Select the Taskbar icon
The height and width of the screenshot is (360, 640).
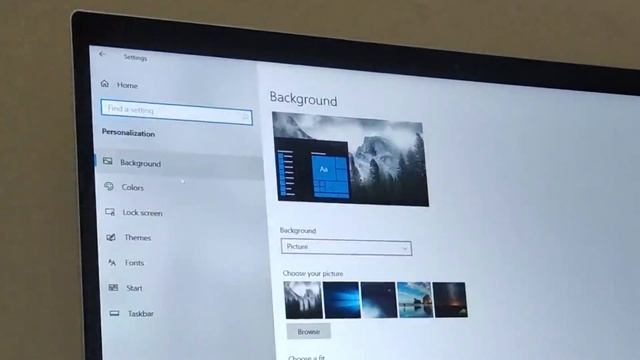tap(115, 313)
